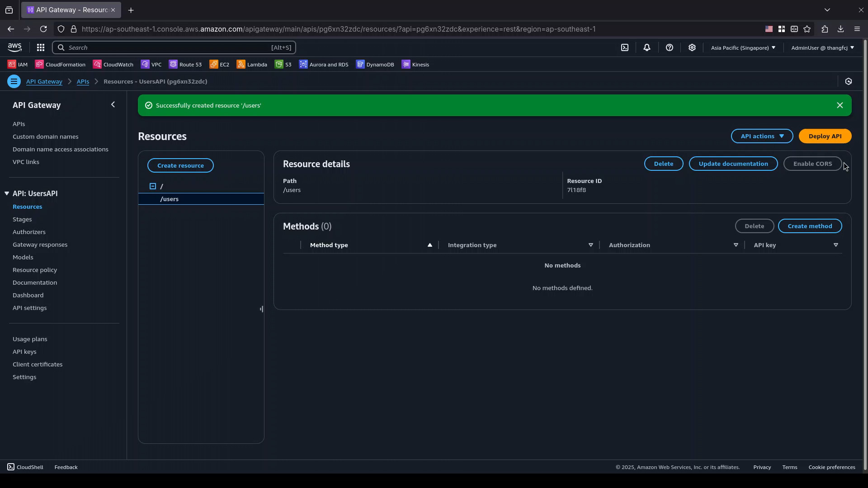Open the AWS home logo
868x488 pixels.
[14, 47]
